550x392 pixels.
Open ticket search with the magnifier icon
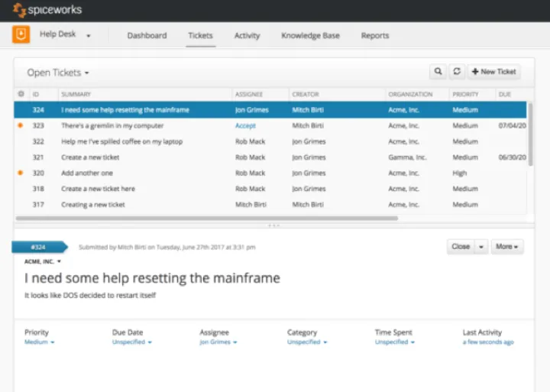coord(438,72)
